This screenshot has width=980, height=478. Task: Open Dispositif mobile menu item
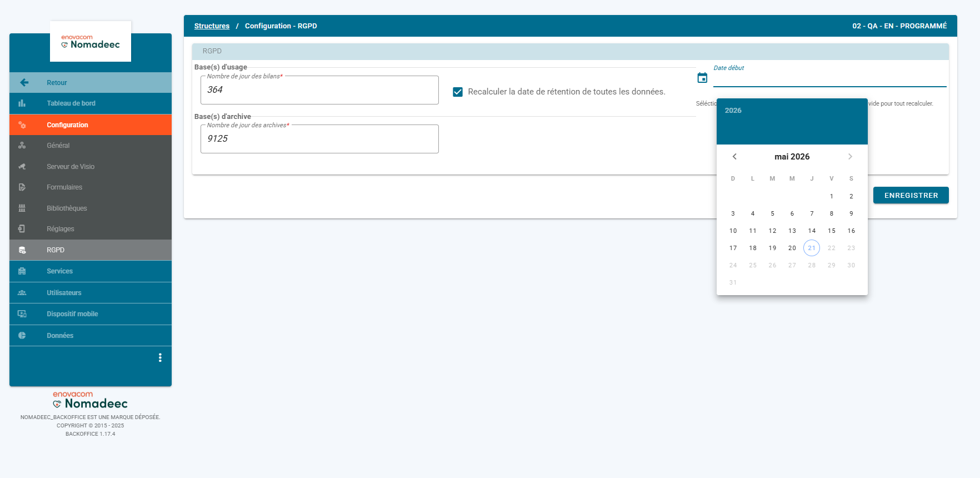91,314
